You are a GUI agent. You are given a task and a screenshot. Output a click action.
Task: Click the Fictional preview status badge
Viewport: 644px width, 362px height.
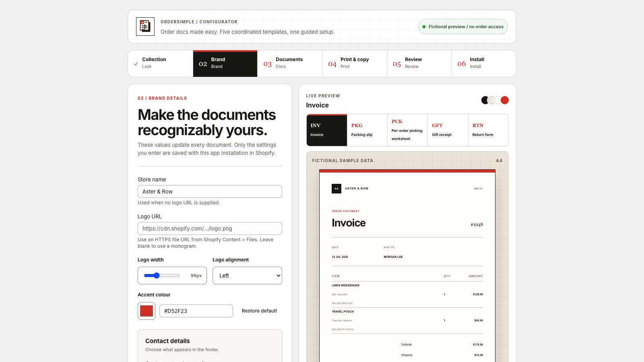coord(463,27)
